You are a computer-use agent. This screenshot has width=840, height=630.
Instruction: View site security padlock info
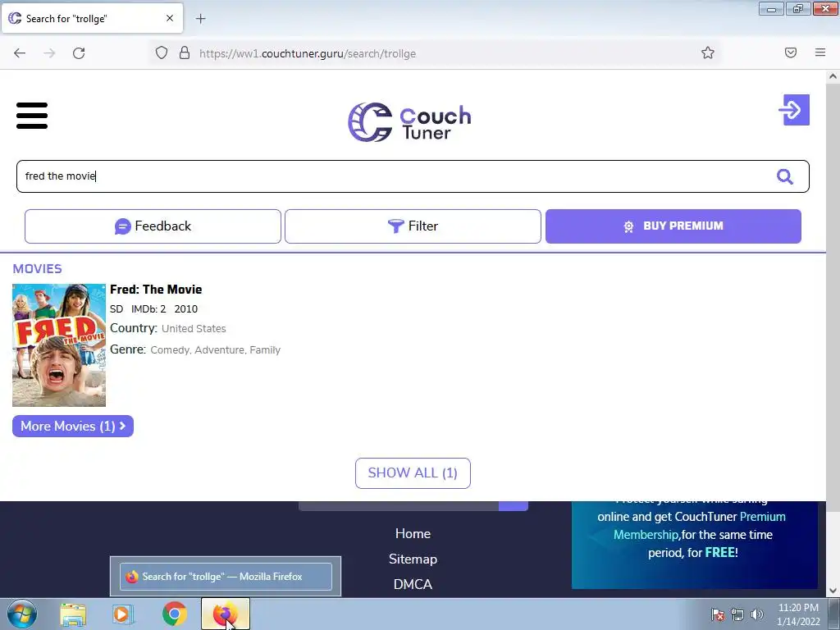(x=185, y=53)
